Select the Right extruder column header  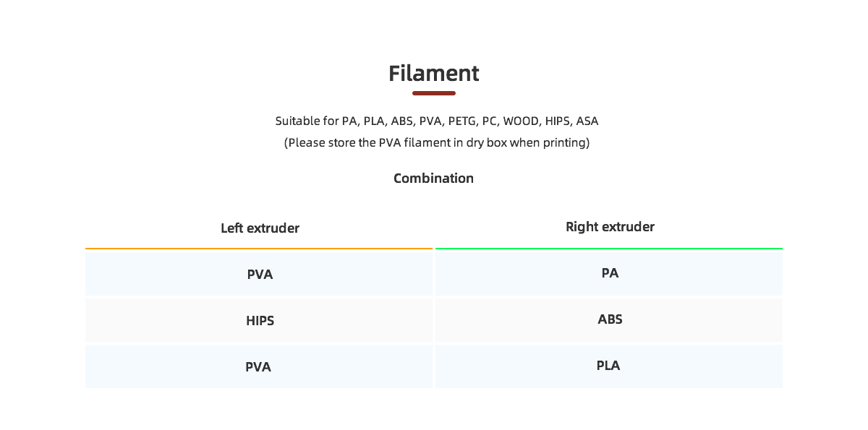pyautogui.click(x=610, y=227)
